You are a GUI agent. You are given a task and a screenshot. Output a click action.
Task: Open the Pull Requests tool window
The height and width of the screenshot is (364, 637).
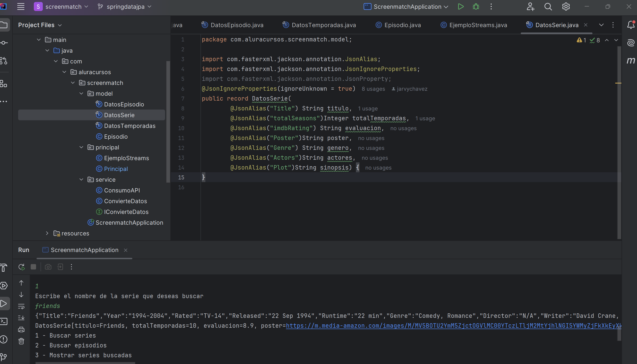coord(4,60)
